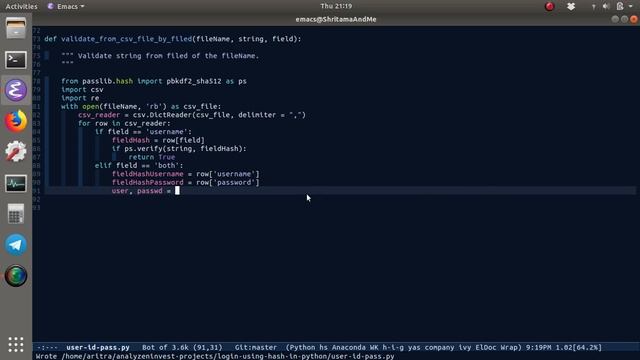The height and width of the screenshot is (360, 640).
Task: Click on 'user, passwd =' line
Action: coord(141,191)
